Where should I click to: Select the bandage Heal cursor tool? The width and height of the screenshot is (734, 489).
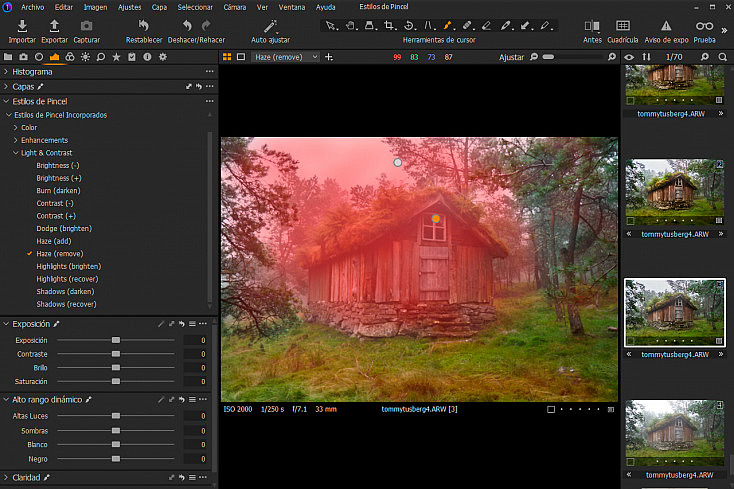[x=467, y=26]
